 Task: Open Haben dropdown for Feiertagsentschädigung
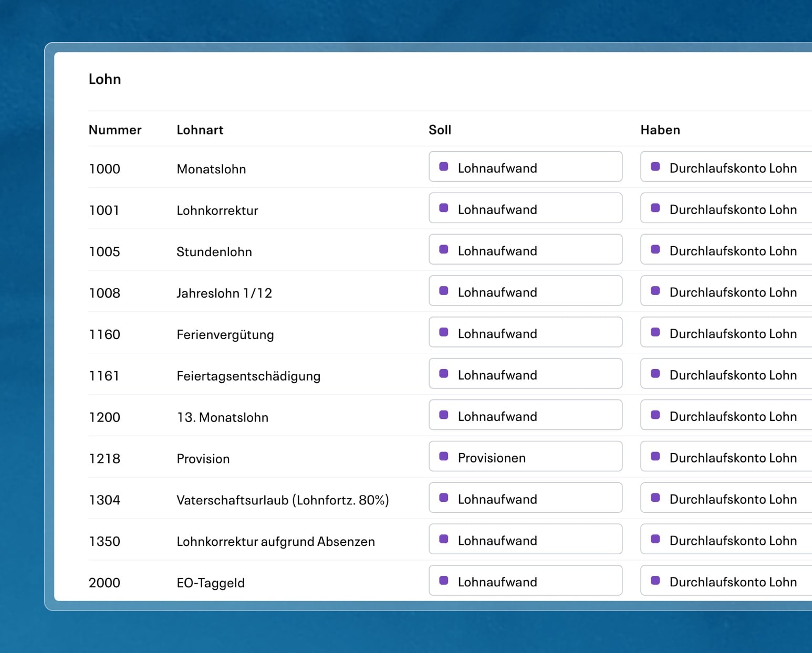click(726, 374)
